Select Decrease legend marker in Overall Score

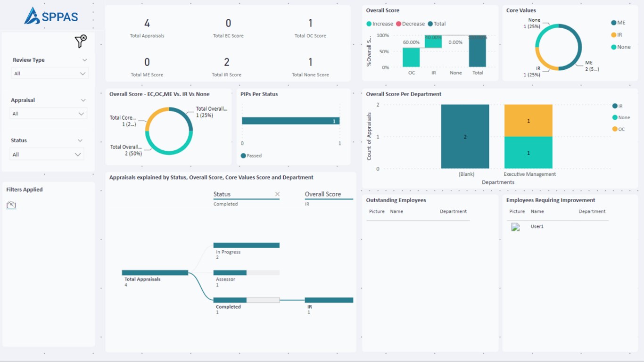point(399,24)
